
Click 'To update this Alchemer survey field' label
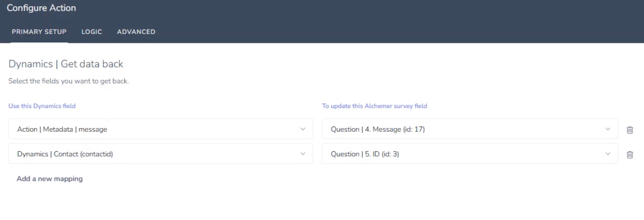click(374, 106)
